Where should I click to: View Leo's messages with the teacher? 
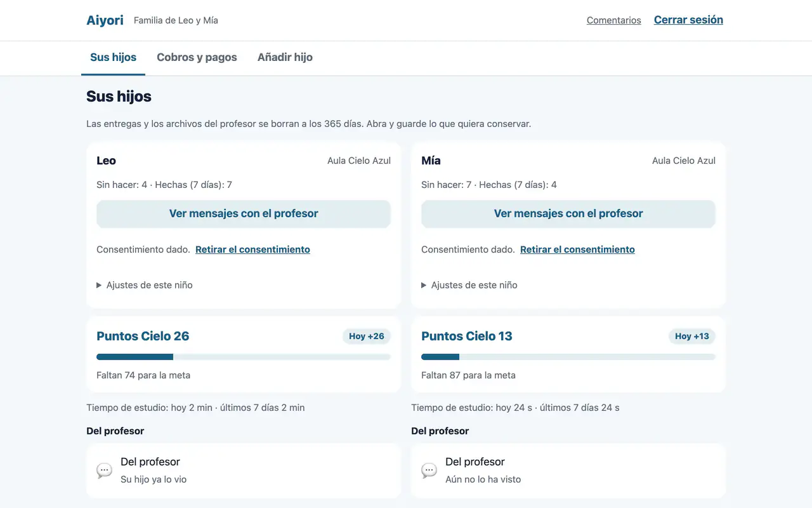(244, 214)
